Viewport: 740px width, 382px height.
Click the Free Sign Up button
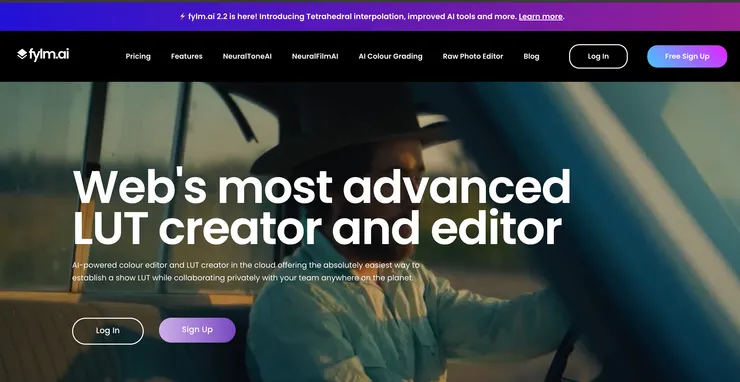687,56
